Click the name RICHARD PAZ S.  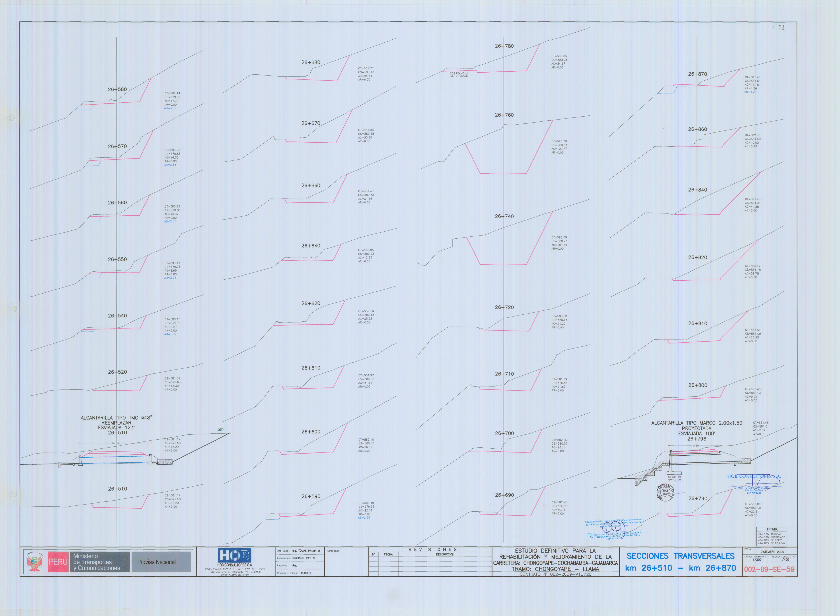coord(304,558)
